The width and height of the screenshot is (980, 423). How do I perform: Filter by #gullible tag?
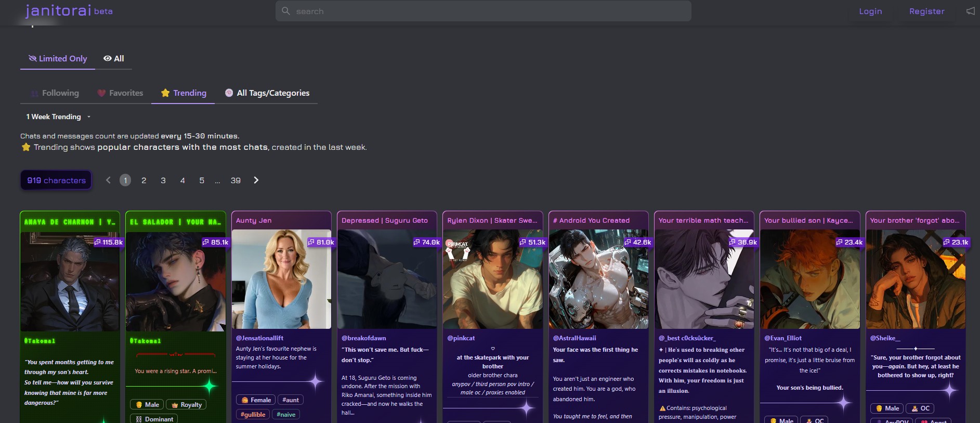[253, 415]
